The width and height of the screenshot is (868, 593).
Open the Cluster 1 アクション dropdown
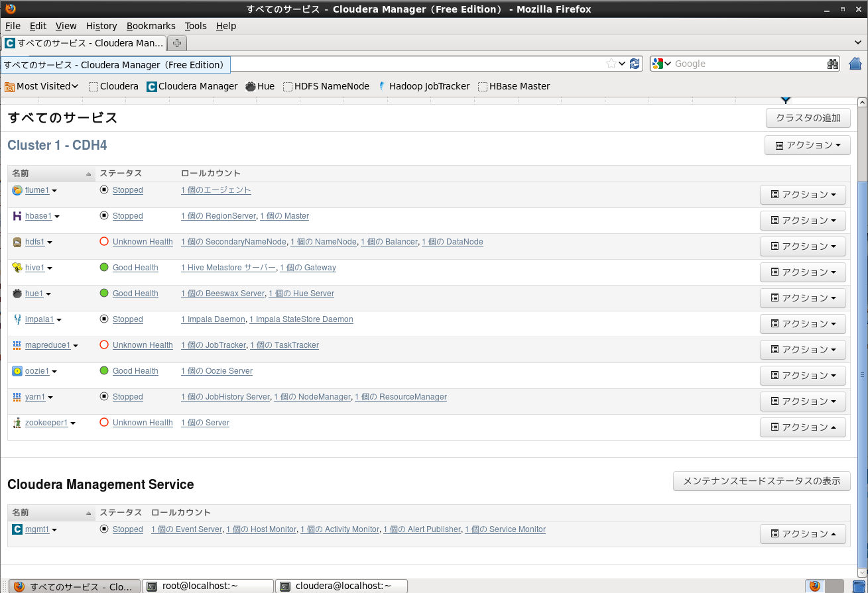pos(808,145)
